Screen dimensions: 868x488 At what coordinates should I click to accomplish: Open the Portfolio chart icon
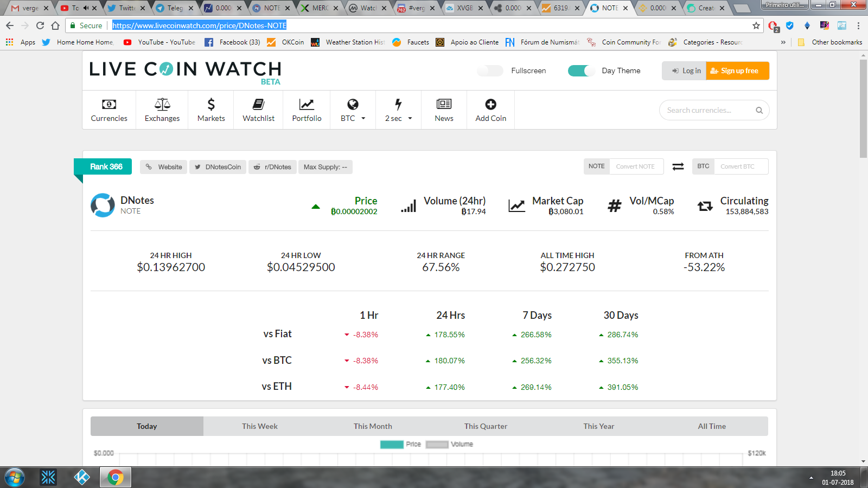tap(307, 104)
